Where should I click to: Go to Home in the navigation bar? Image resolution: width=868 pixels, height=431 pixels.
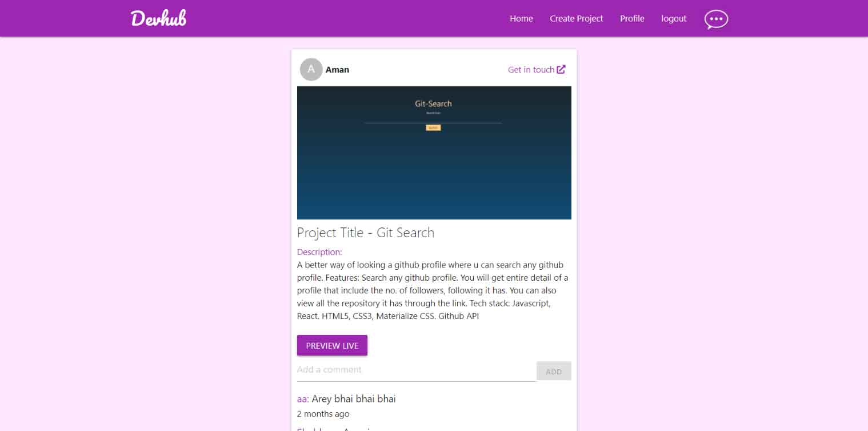coord(521,18)
